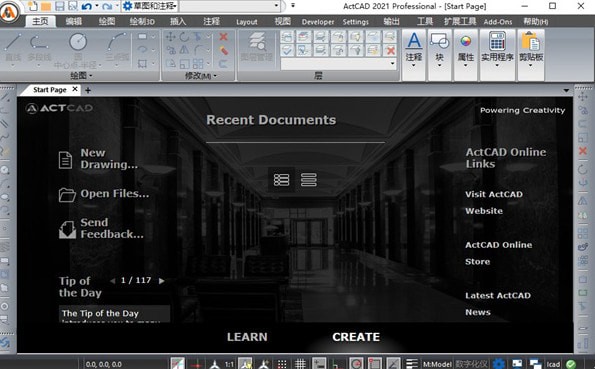Open the Visit ActCAD Website link
The height and width of the screenshot is (369, 595).
(494, 202)
